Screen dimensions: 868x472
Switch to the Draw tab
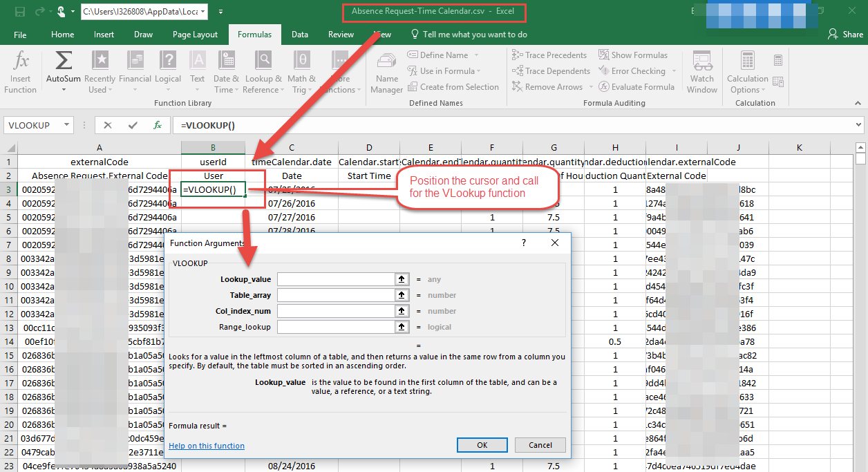(144, 35)
